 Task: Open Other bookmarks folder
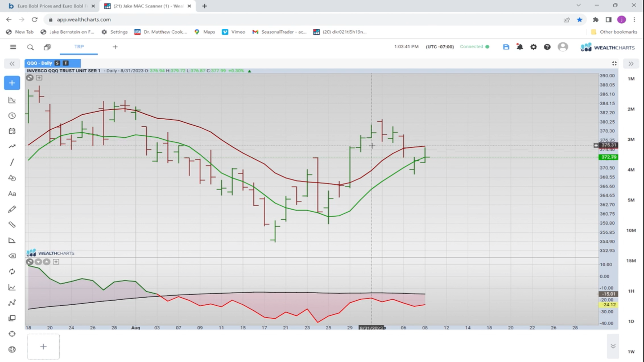click(614, 32)
